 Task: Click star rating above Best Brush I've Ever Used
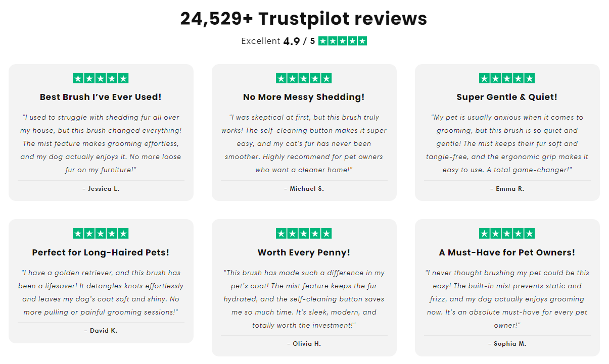(101, 78)
